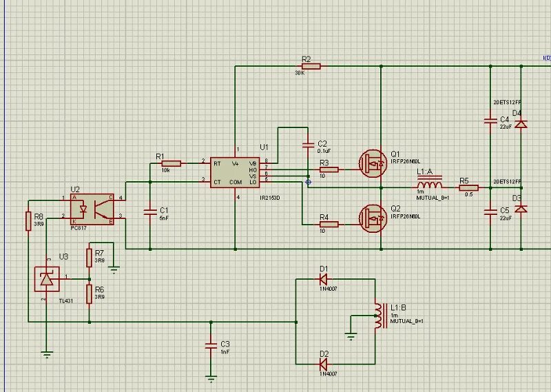Viewport: 551px width, 392px height.
Task: Click the IR2153D part label
Action: coord(270,198)
